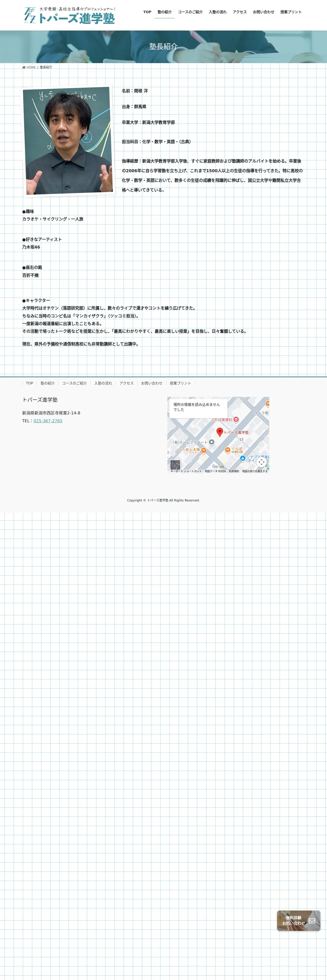Open アクセス link in footer menu
The image size is (327, 980).
[x=127, y=383]
